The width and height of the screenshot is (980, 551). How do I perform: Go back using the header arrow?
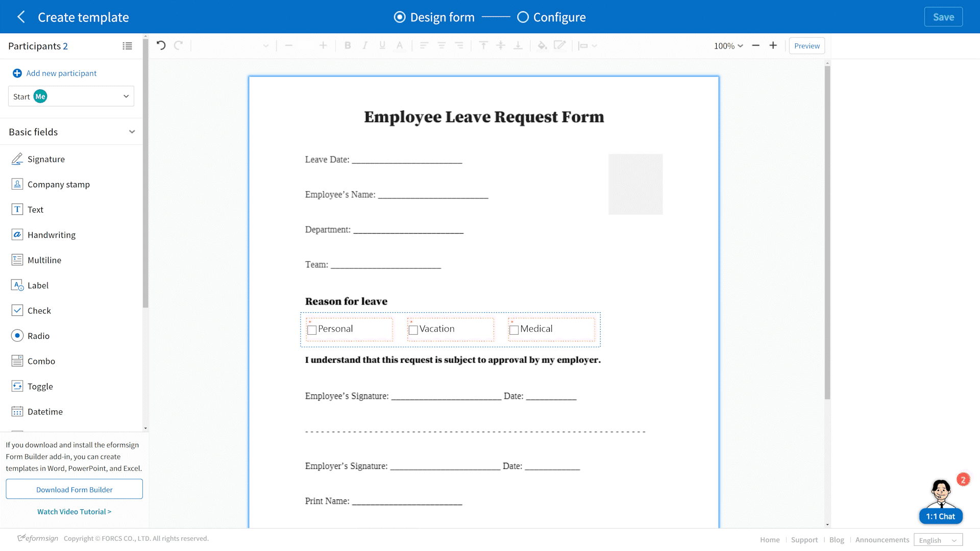(21, 17)
